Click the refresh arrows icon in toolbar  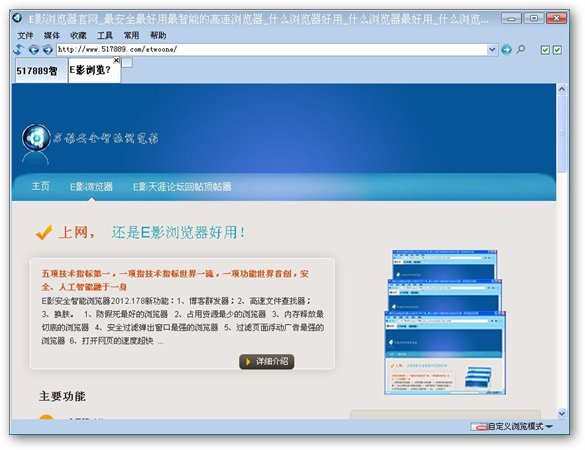19,50
